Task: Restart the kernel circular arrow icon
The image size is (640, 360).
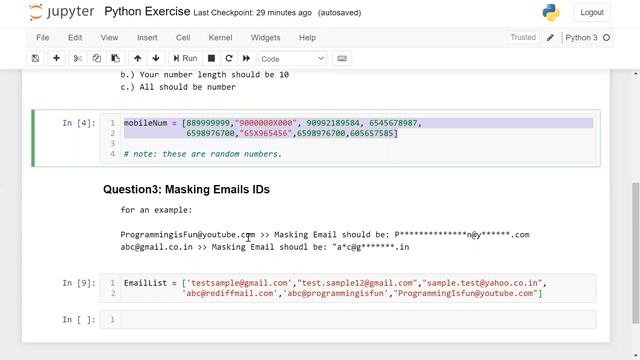Action: click(229, 58)
